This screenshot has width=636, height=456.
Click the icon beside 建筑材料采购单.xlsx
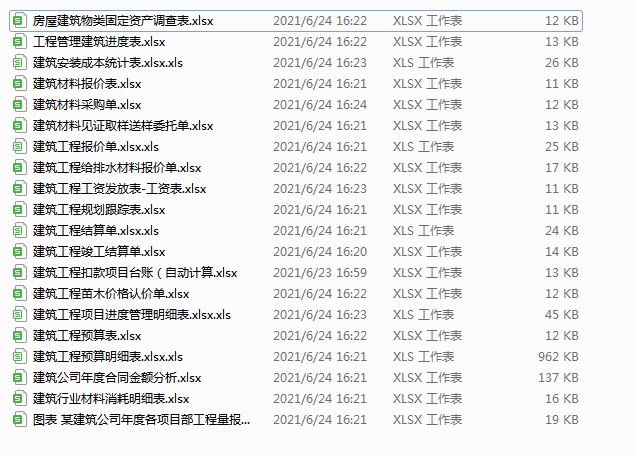pos(19,105)
